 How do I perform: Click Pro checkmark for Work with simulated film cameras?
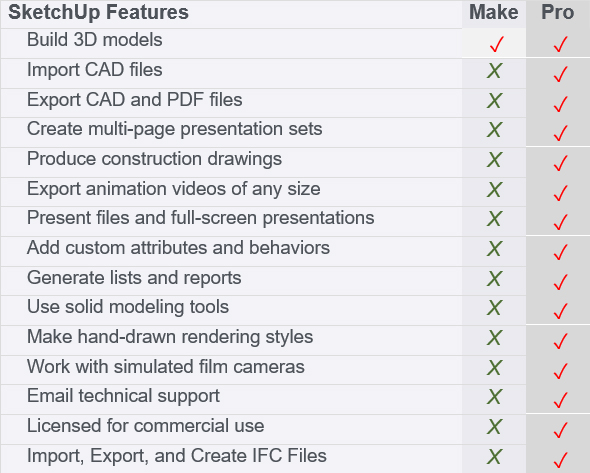click(561, 371)
